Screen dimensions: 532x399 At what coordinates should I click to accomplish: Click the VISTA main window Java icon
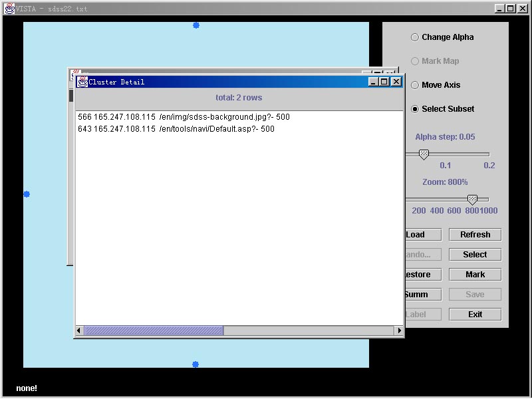click(x=9, y=9)
